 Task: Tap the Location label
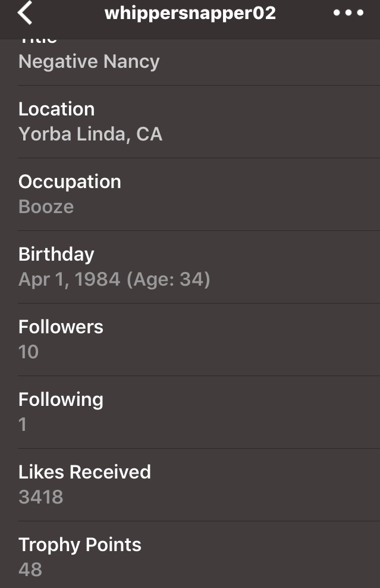click(56, 109)
